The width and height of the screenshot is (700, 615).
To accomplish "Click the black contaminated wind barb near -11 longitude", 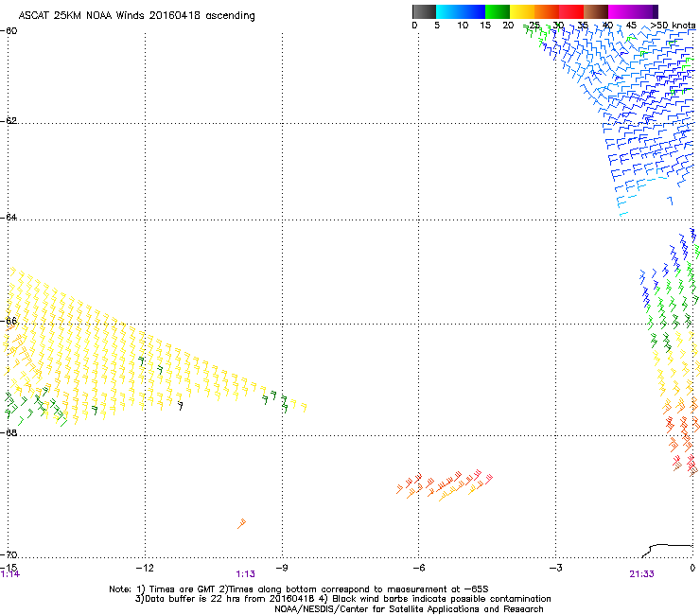I will coord(181,406).
